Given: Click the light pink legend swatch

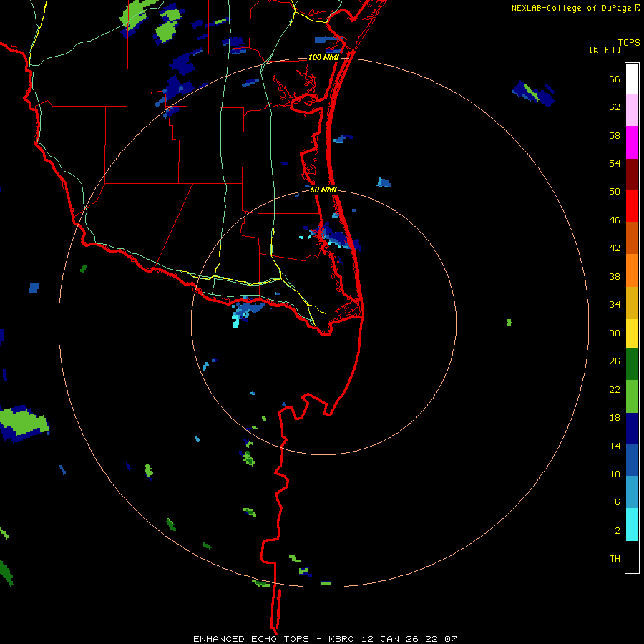Looking at the screenshot, I should coord(632,109).
